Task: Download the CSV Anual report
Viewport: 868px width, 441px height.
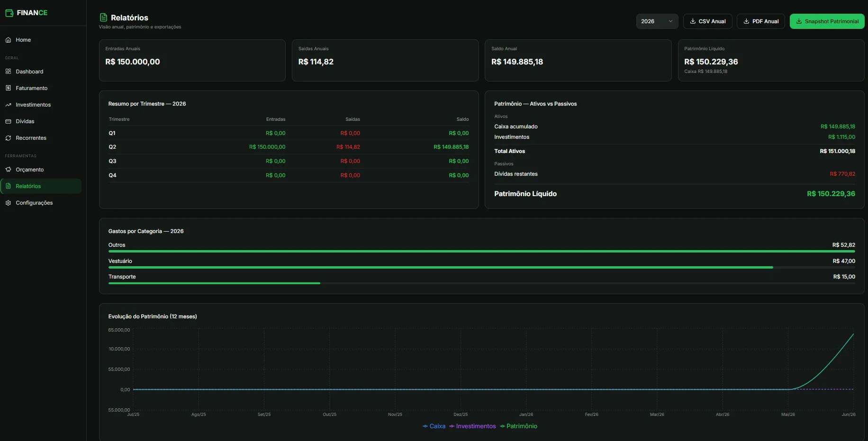Action: pyautogui.click(x=707, y=21)
